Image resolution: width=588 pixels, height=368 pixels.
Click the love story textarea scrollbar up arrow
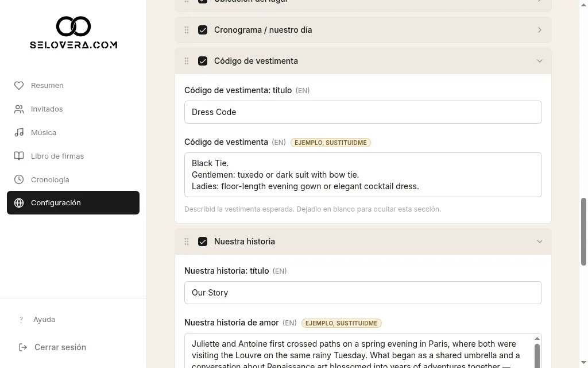tap(537, 338)
